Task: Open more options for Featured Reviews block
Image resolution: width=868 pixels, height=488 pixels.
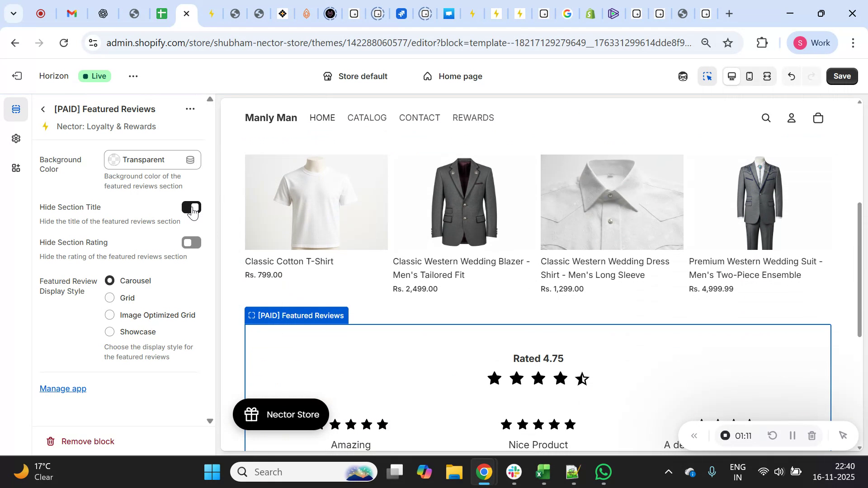Action: [190, 109]
